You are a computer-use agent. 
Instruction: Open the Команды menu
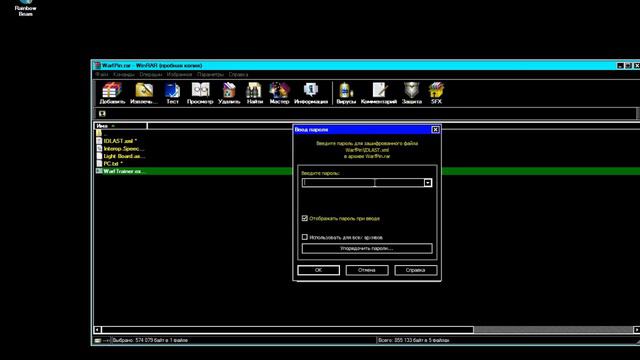point(124,75)
